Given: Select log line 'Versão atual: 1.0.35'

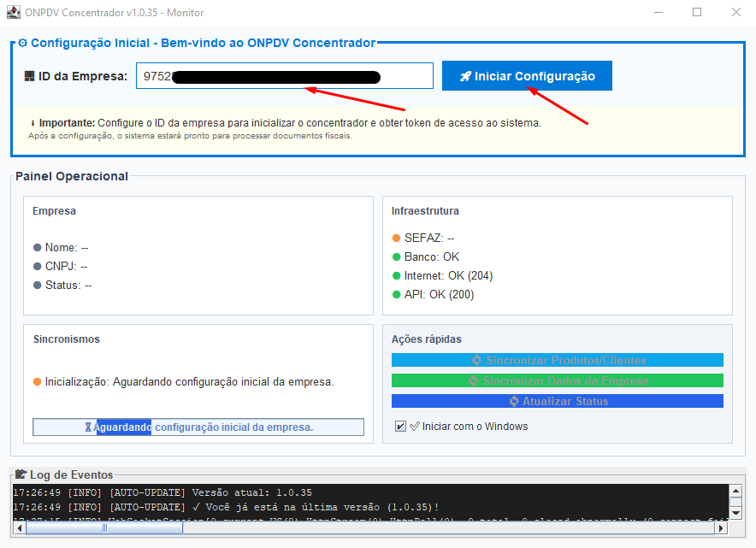Looking at the screenshot, I should (162, 492).
